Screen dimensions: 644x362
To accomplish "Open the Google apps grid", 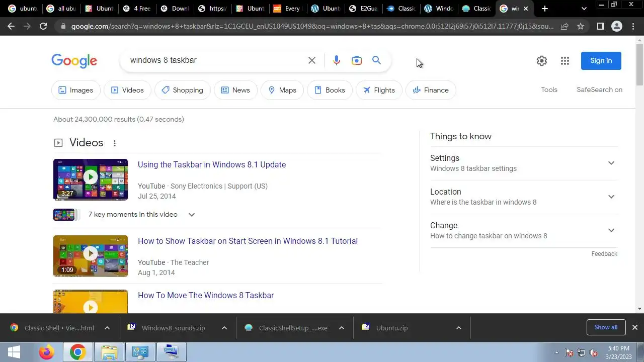I will pyautogui.click(x=565, y=61).
